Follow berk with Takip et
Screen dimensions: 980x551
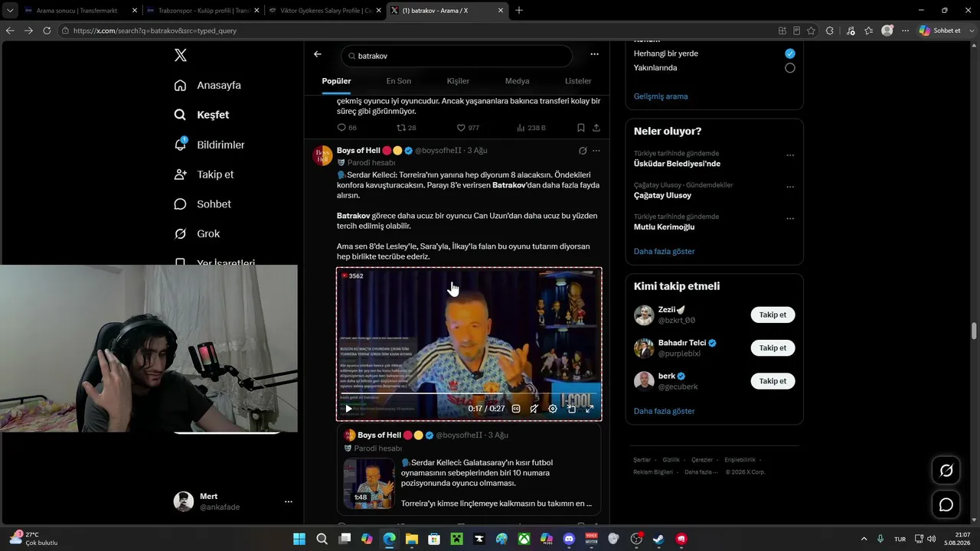click(773, 381)
